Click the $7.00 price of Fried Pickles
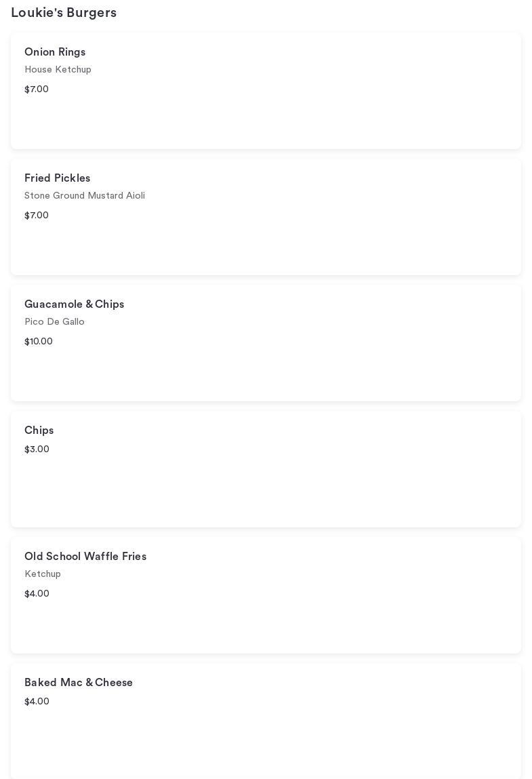Screen dimensions: 532x779 (x=37, y=216)
